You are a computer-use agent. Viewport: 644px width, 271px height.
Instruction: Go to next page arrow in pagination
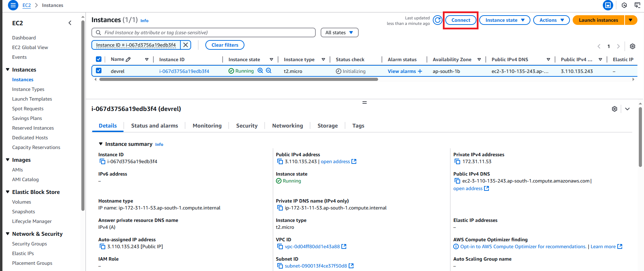618,46
